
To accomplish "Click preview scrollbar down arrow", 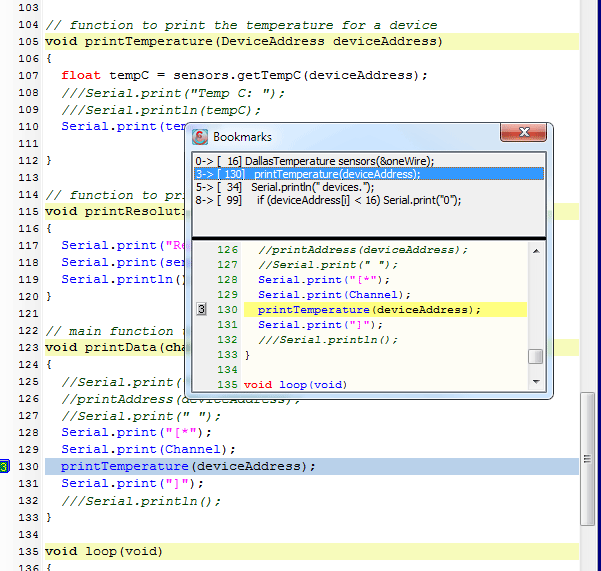I will point(536,382).
